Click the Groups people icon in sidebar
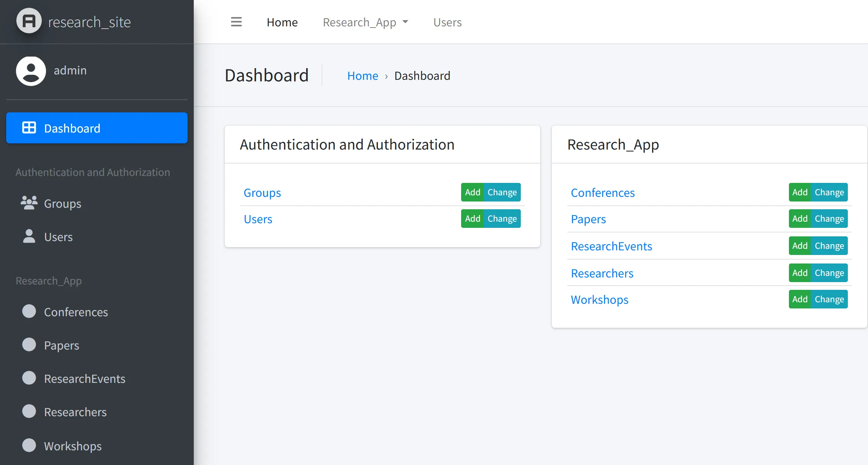This screenshot has width=868, height=465. tap(29, 203)
